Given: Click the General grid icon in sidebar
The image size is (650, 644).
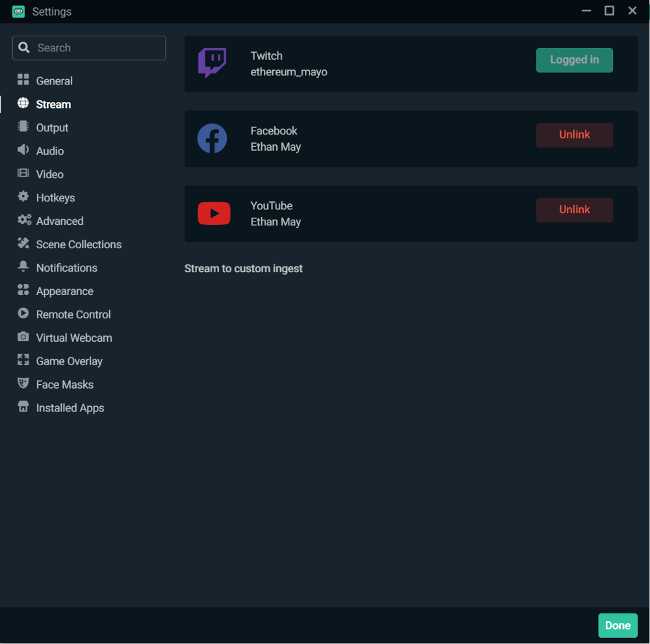Looking at the screenshot, I should click(23, 79).
